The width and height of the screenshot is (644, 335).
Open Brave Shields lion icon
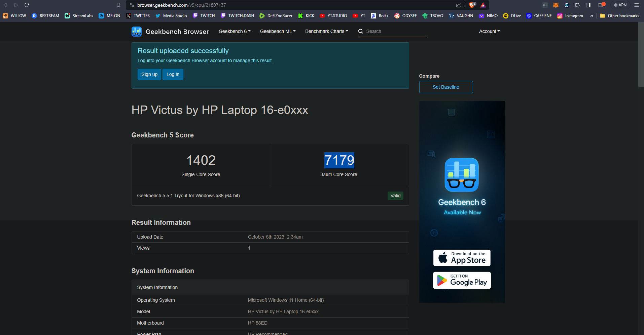tap(472, 5)
